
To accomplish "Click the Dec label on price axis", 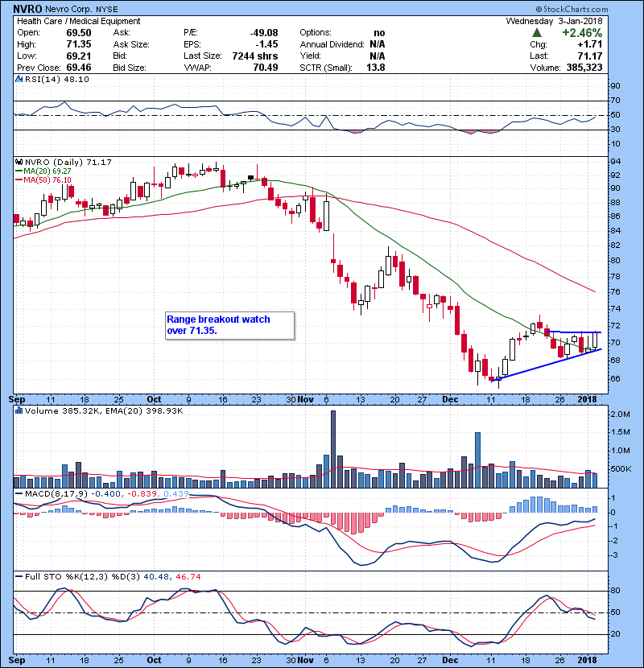I will 450,399.
